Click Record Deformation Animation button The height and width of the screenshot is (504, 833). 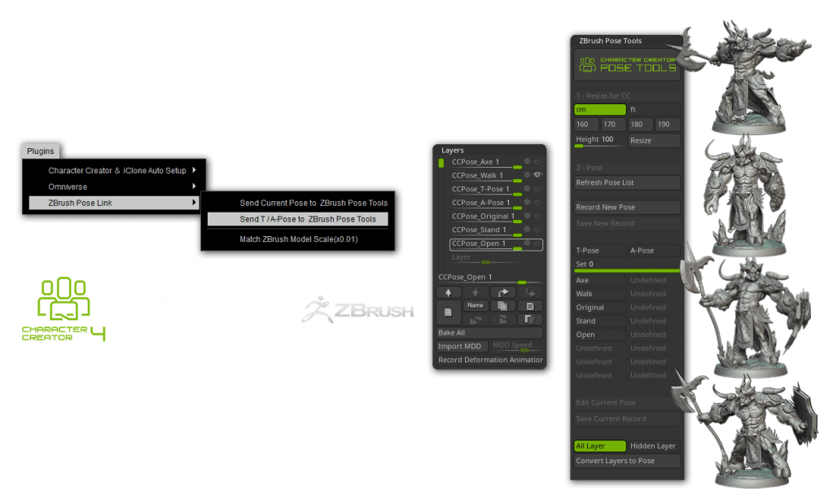[489, 360]
